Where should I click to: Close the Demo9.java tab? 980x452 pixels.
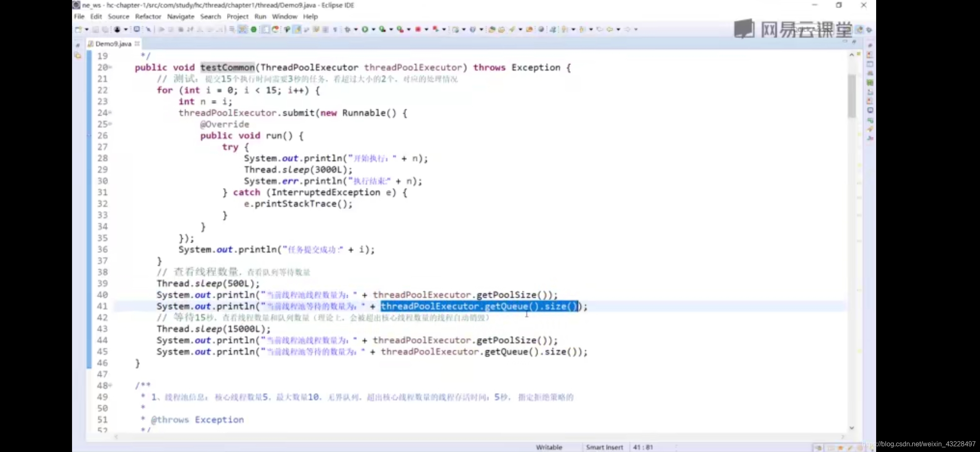pyautogui.click(x=137, y=43)
